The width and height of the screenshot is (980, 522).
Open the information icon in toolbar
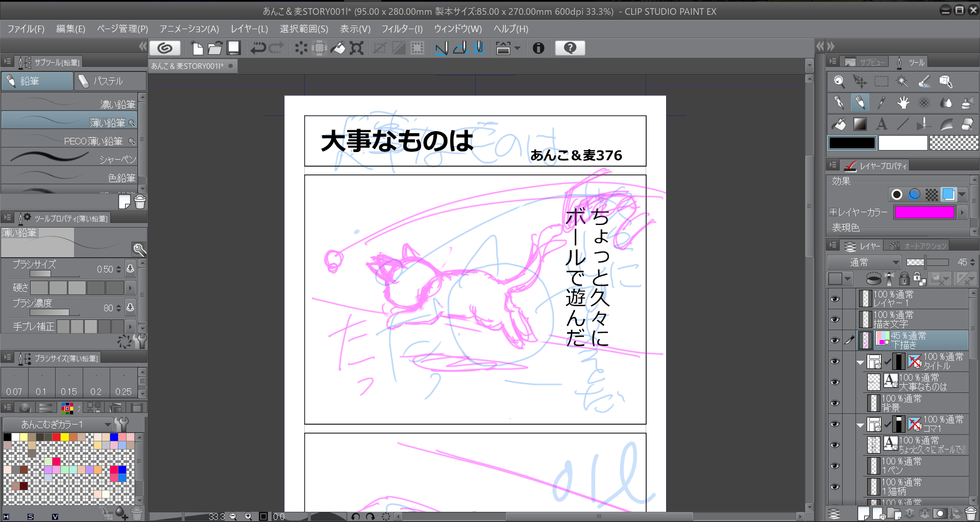pyautogui.click(x=538, y=48)
